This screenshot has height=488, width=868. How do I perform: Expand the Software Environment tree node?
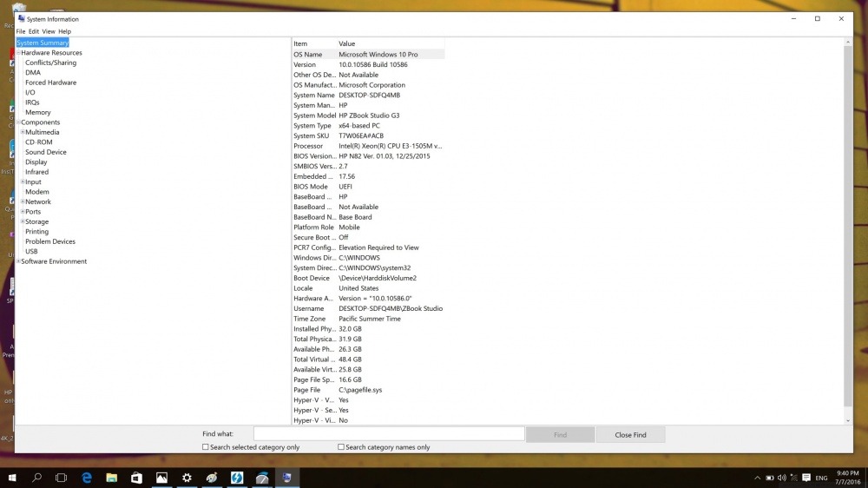coord(18,261)
